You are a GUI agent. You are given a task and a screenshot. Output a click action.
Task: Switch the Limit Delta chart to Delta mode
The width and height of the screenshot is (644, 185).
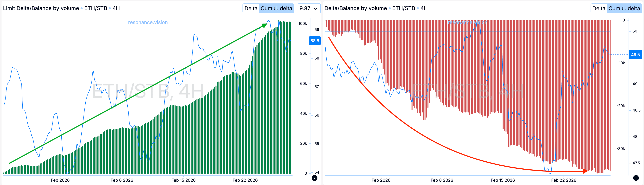tap(251, 9)
